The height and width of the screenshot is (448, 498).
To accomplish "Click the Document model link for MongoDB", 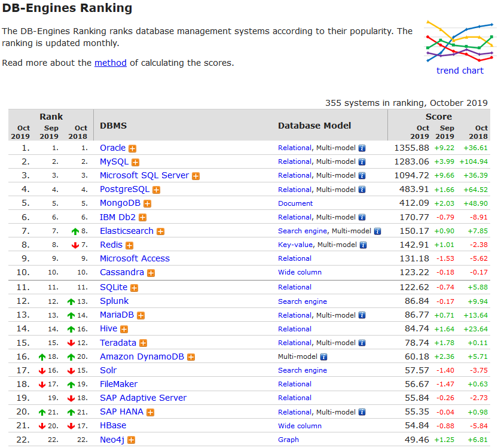I will point(295,203).
